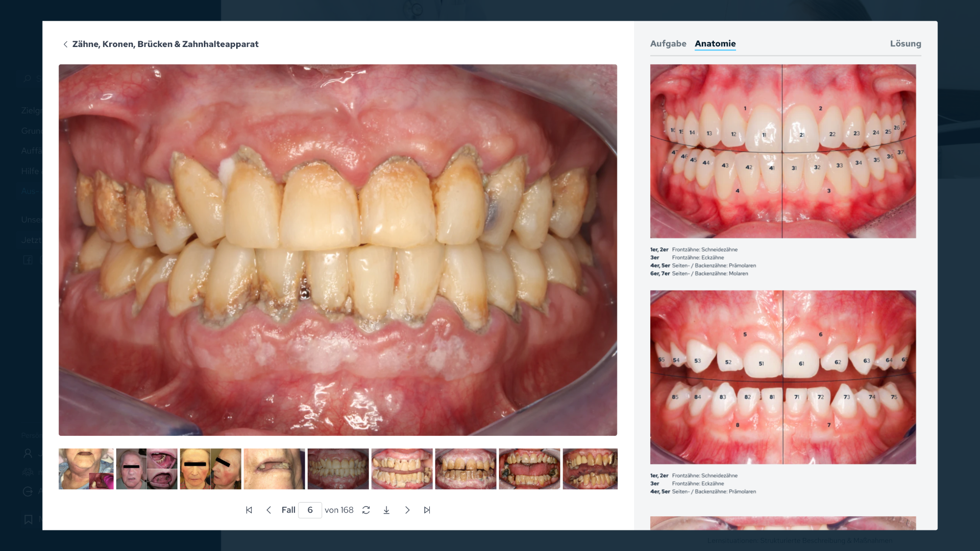Viewport: 980px width, 551px height.
Task: Open the Lösung tab
Action: (905, 44)
